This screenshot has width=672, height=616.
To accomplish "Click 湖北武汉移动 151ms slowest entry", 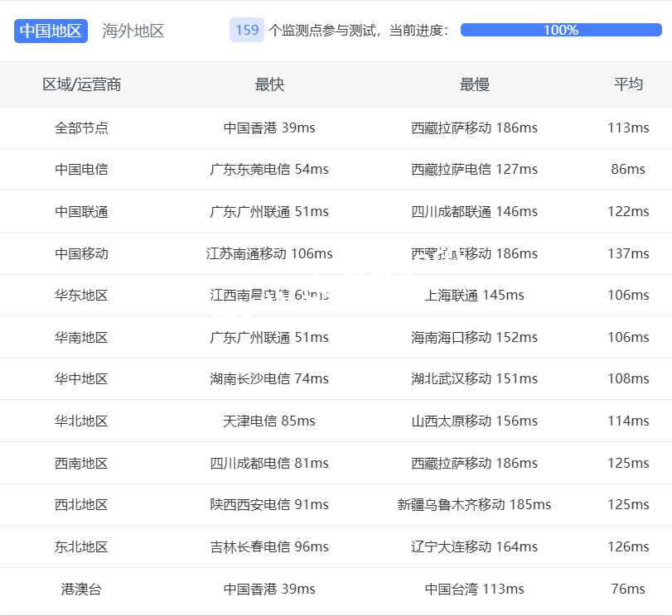I will coord(474,378).
